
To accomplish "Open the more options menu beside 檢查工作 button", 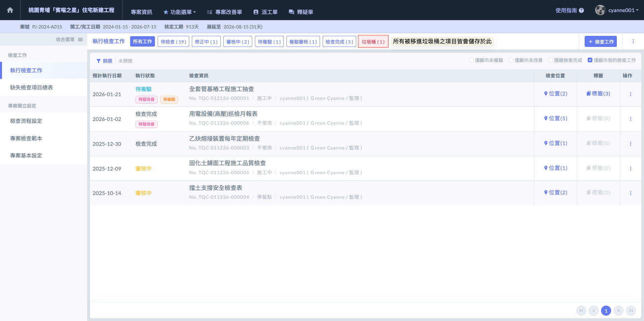I will click(x=633, y=42).
